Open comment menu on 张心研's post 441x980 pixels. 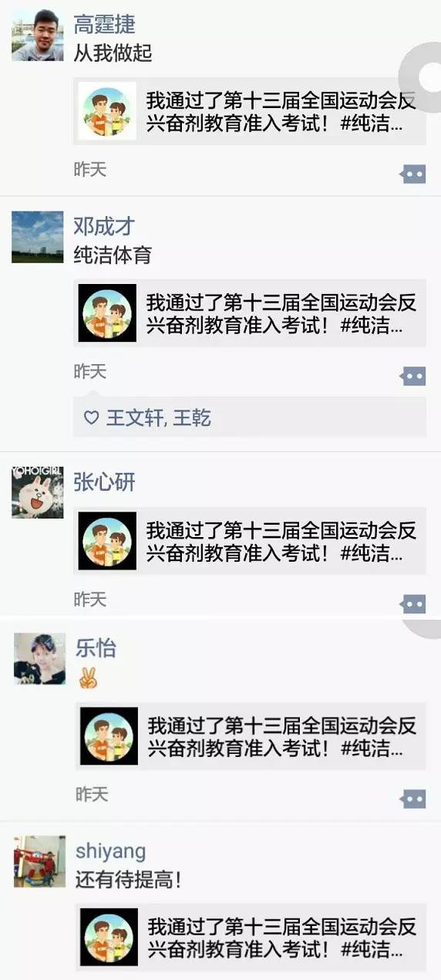pyautogui.click(x=413, y=604)
